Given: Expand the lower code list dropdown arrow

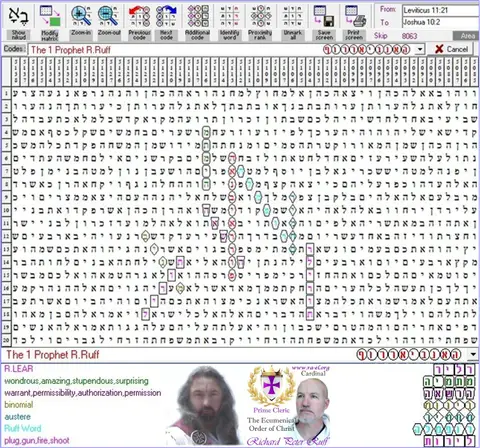Looking at the screenshot, I should [x=473, y=354].
